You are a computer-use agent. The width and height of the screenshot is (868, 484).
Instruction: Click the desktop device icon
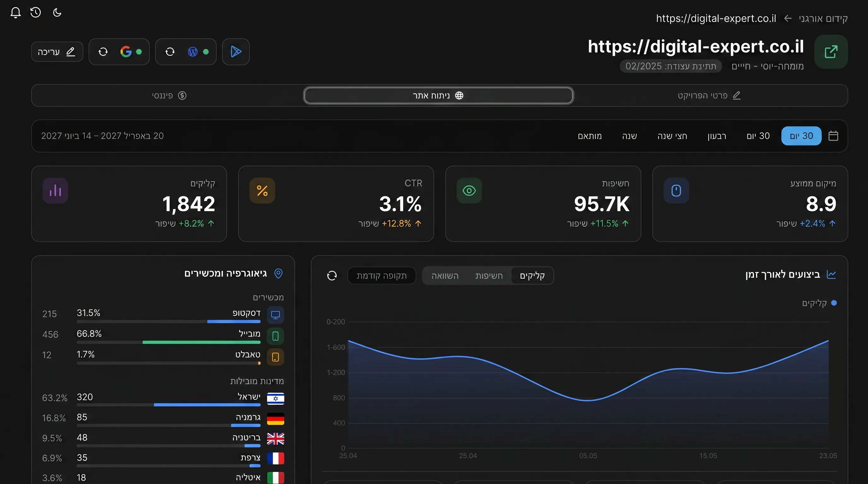[x=275, y=315]
